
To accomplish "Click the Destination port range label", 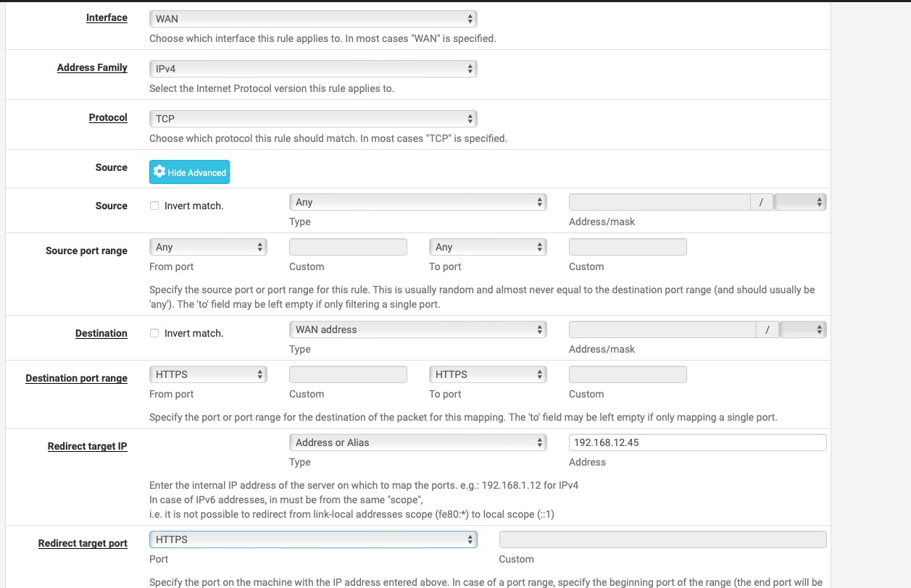I will [76, 378].
